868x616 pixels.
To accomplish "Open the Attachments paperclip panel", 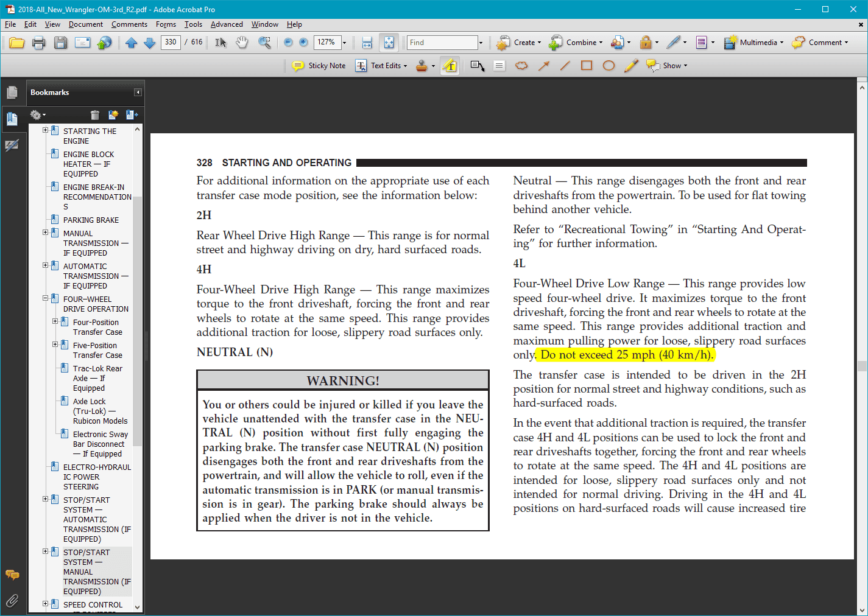I will click(12, 601).
